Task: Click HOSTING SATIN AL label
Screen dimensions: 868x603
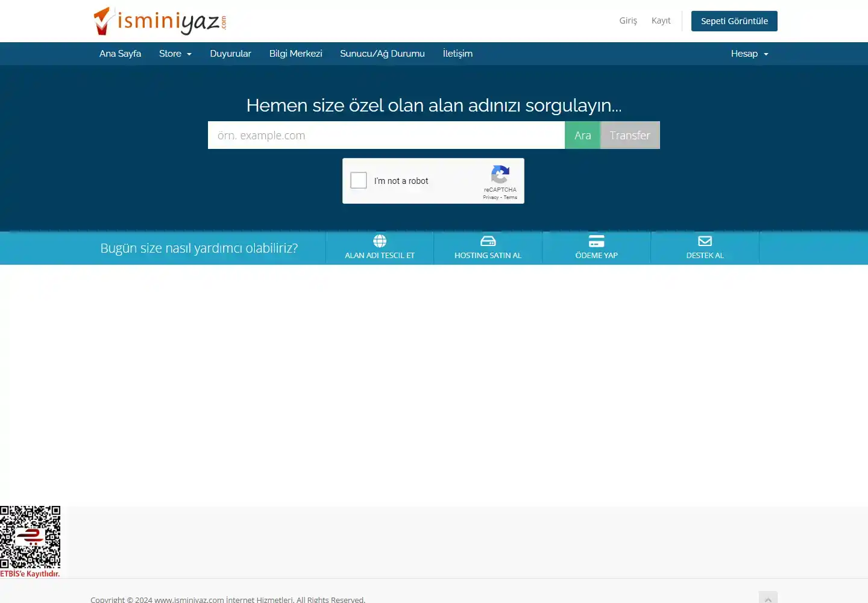Action: 488,256
